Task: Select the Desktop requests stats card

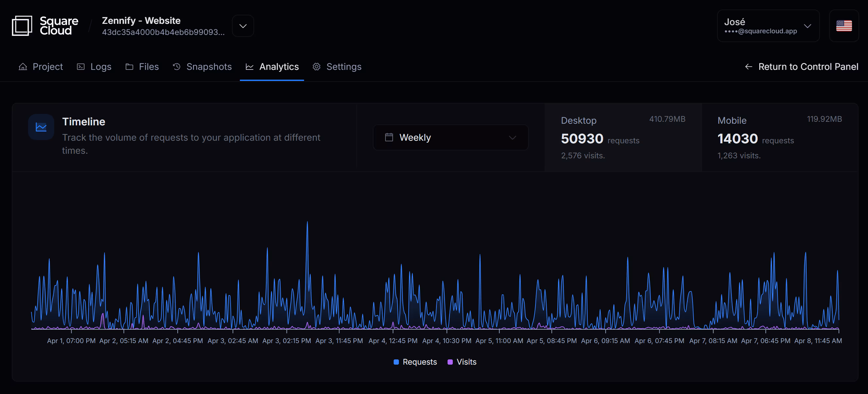Action: (x=623, y=137)
